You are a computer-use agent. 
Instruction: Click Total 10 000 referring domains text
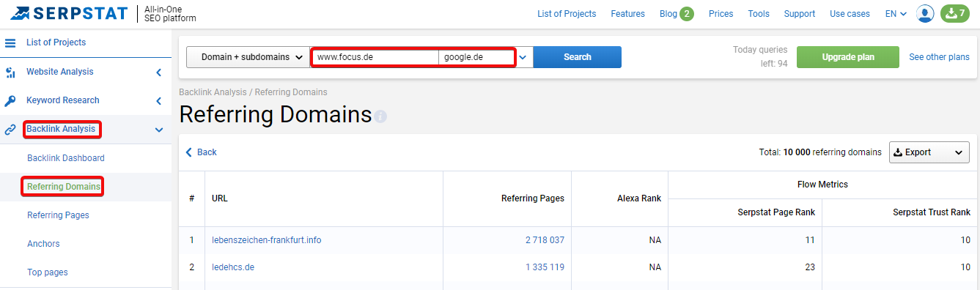pos(820,152)
